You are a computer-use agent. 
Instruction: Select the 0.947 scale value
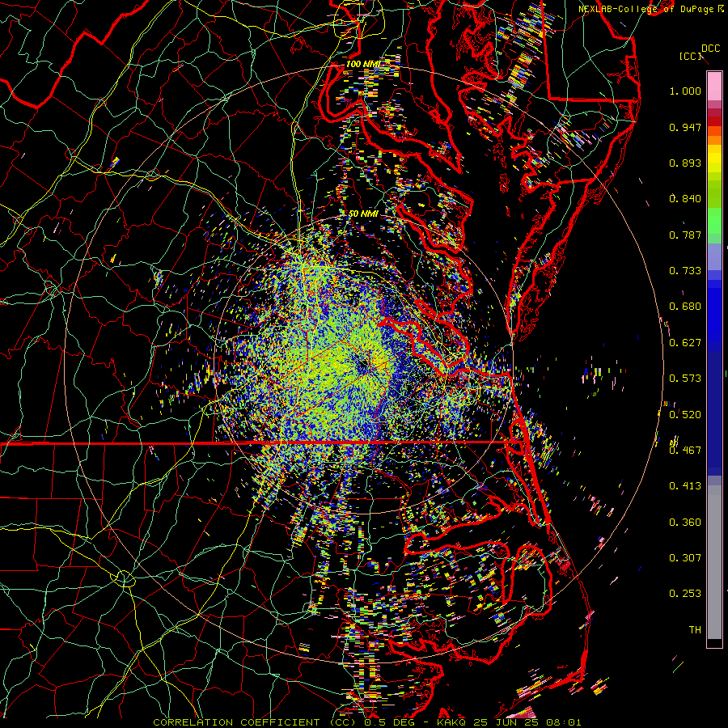[x=685, y=127]
